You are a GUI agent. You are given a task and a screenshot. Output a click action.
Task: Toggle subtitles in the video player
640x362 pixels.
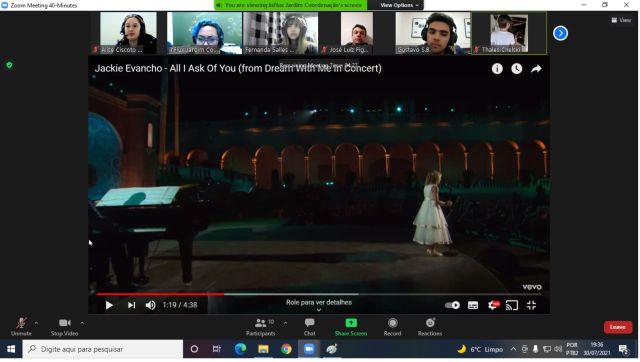click(473, 305)
